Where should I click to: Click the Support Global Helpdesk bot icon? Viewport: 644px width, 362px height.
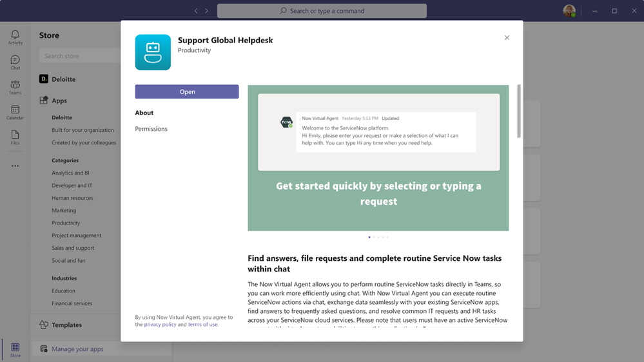[x=153, y=52]
